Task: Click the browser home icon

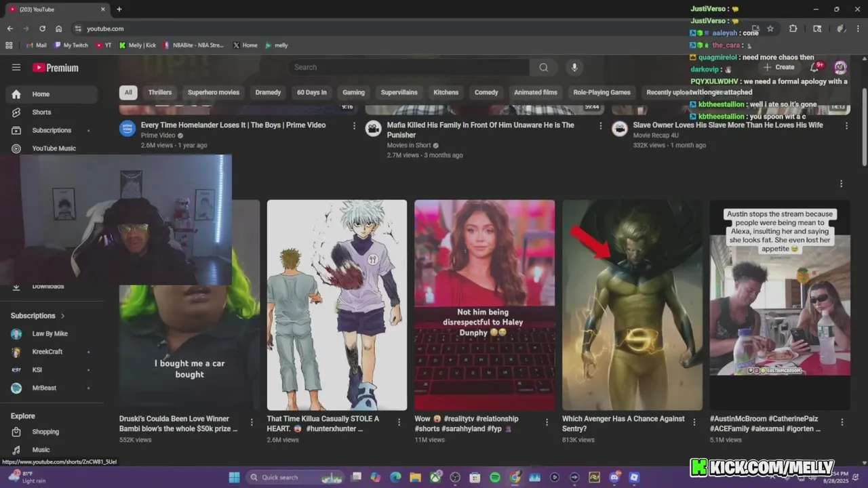Action: (x=59, y=28)
